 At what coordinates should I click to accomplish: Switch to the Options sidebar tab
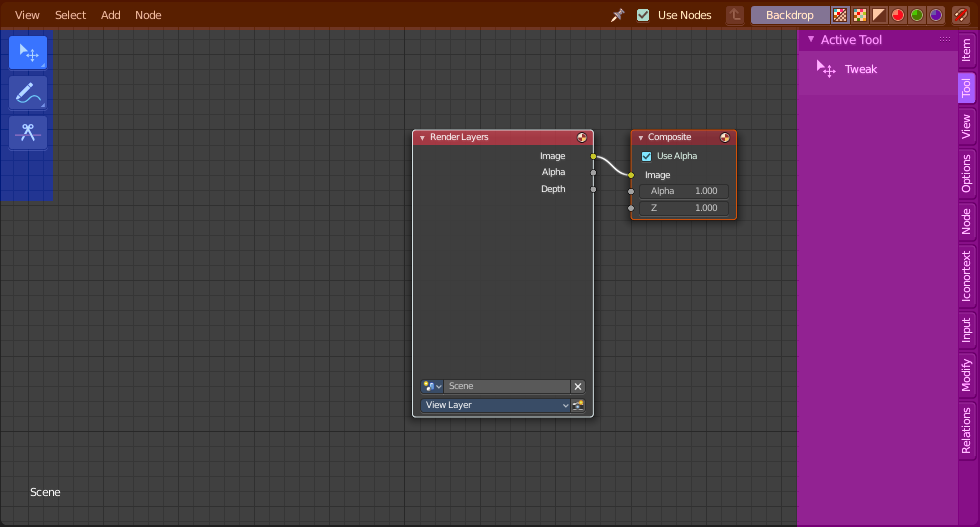point(966,173)
